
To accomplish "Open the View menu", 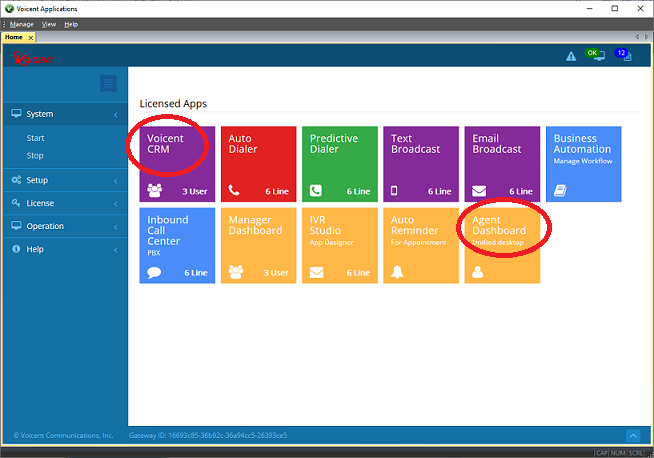I will pos(49,24).
